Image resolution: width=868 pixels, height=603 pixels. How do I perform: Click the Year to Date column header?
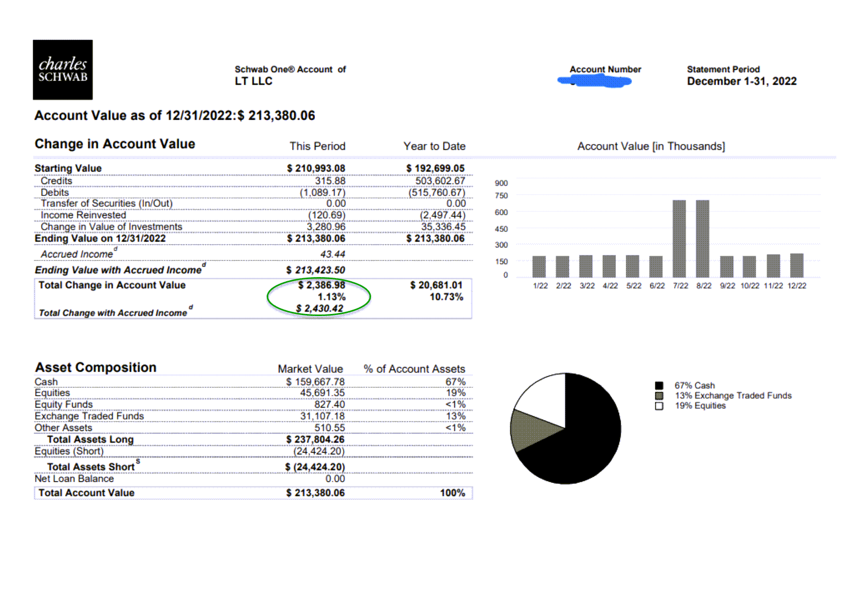point(435,147)
